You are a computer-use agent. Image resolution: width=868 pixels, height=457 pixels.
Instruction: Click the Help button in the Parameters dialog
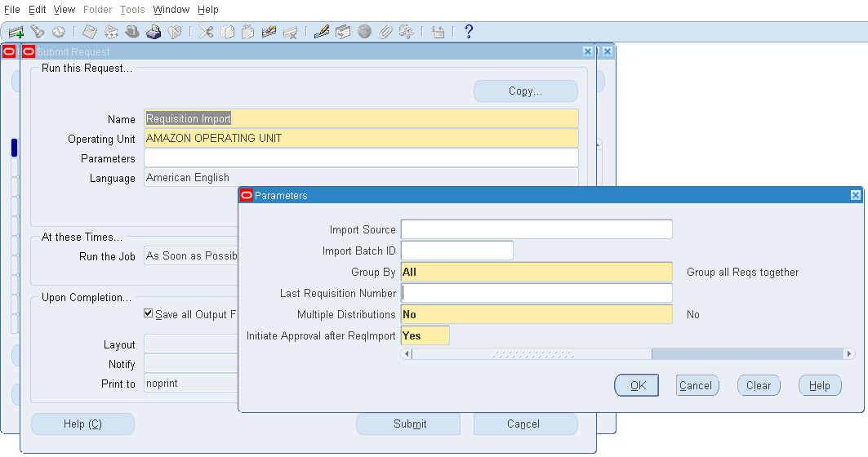pos(820,385)
